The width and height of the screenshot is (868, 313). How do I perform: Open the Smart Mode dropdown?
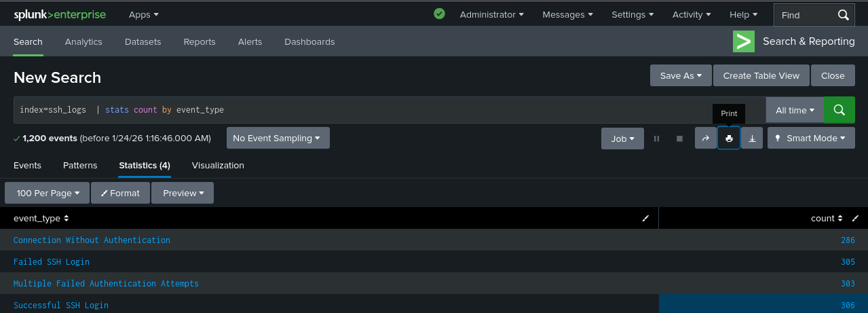[x=810, y=139]
